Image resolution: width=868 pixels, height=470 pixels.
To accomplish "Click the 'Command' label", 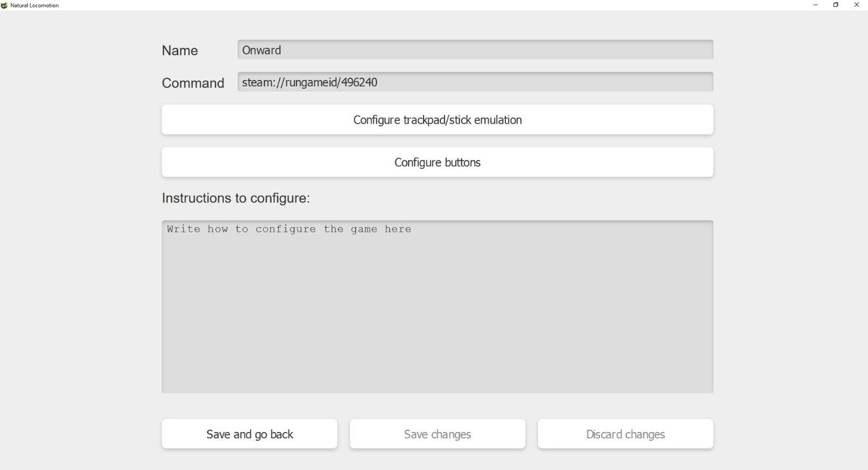I will [x=193, y=83].
